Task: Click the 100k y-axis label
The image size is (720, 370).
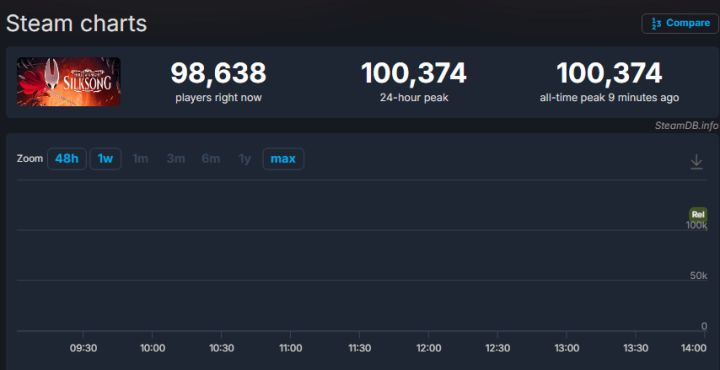Action: tap(697, 225)
